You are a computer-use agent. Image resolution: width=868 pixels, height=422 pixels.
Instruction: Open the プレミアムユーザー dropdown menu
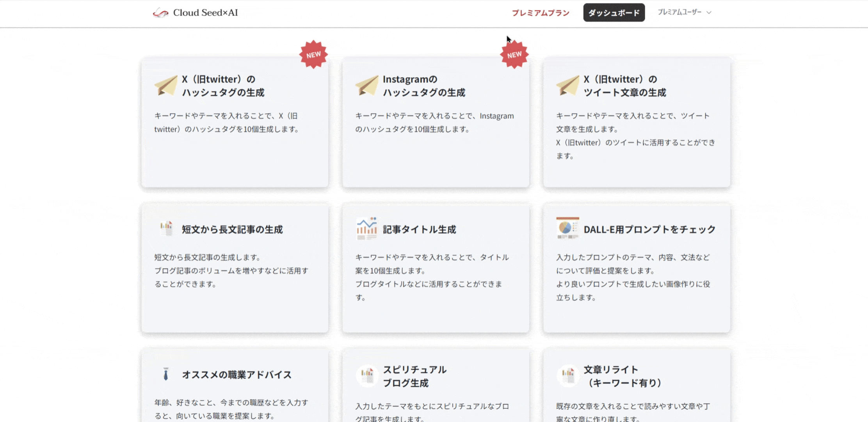point(679,12)
